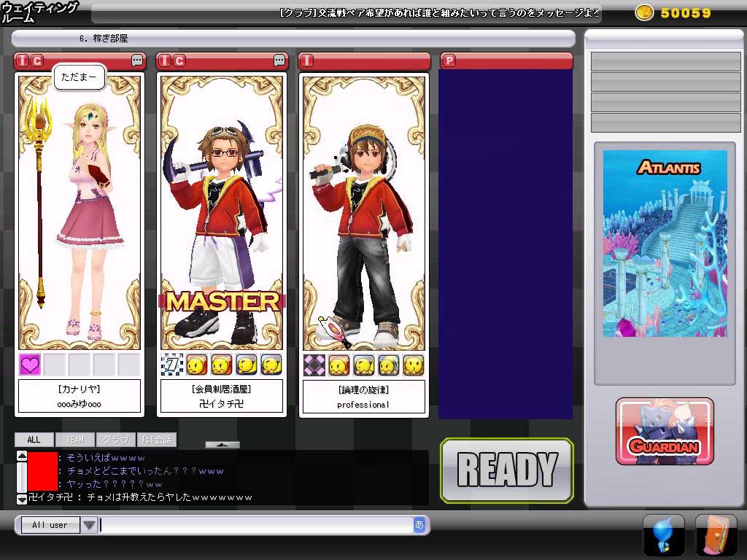Select the Atlantis map thumbnail
This screenshot has height=560, width=747.
pos(665,244)
